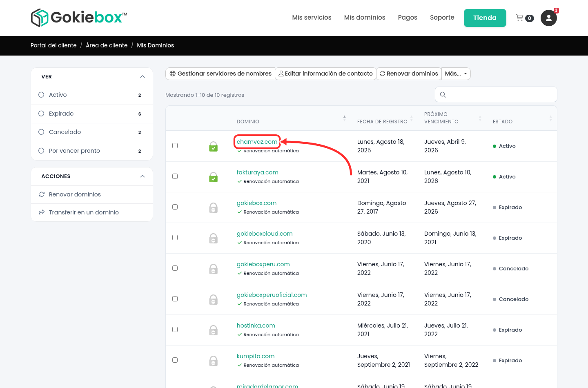Screen dimensions: 588x388
Task: Open the Mis servicios menu
Action: click(312, 18)
